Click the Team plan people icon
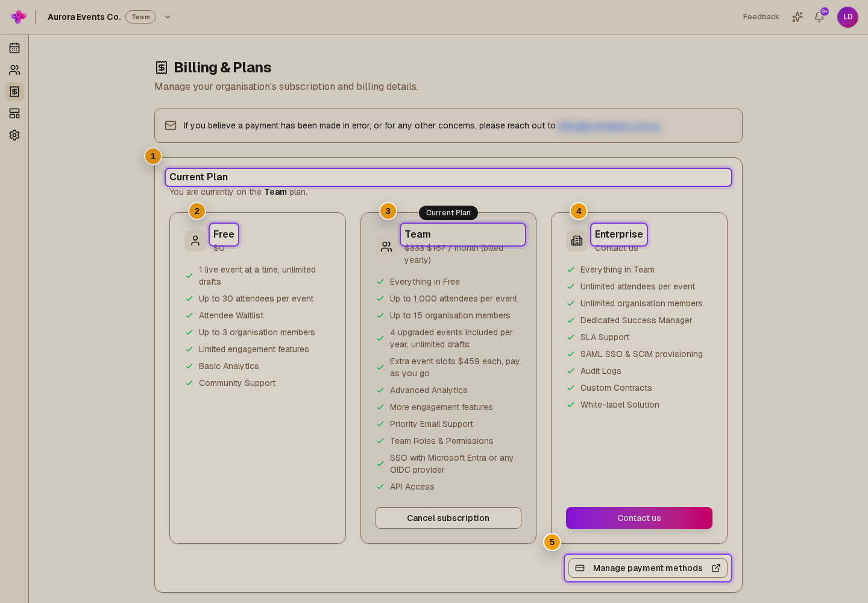The width and height of the screenshot is (868, 603). click(x=386, y=246)
